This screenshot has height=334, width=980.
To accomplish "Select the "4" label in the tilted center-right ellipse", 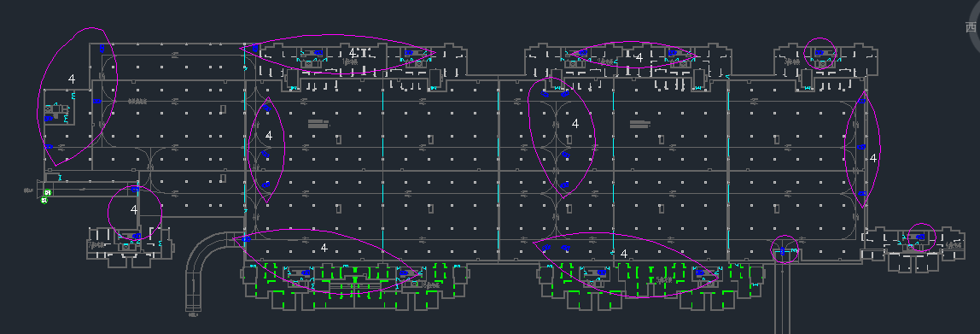I will click(x=575, y=124).
